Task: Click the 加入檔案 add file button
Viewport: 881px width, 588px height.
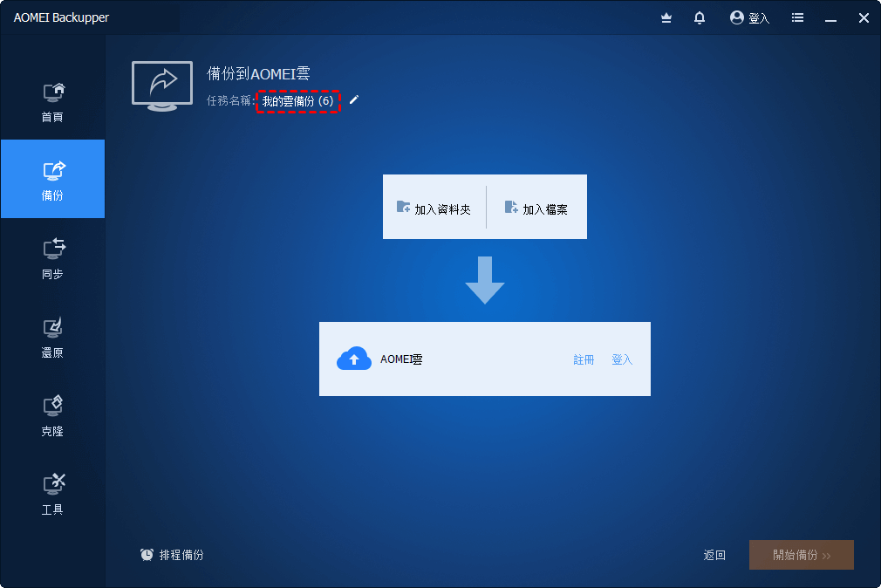Action: pos(536,208)
